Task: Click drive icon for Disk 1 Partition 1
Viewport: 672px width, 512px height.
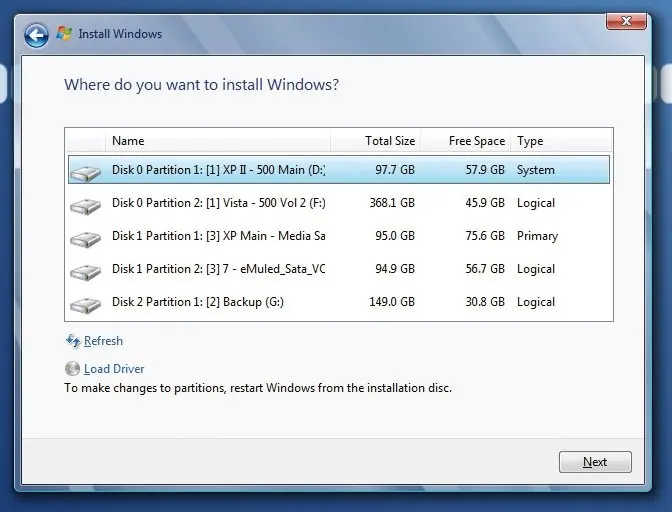Action: [x=86, y=239]
